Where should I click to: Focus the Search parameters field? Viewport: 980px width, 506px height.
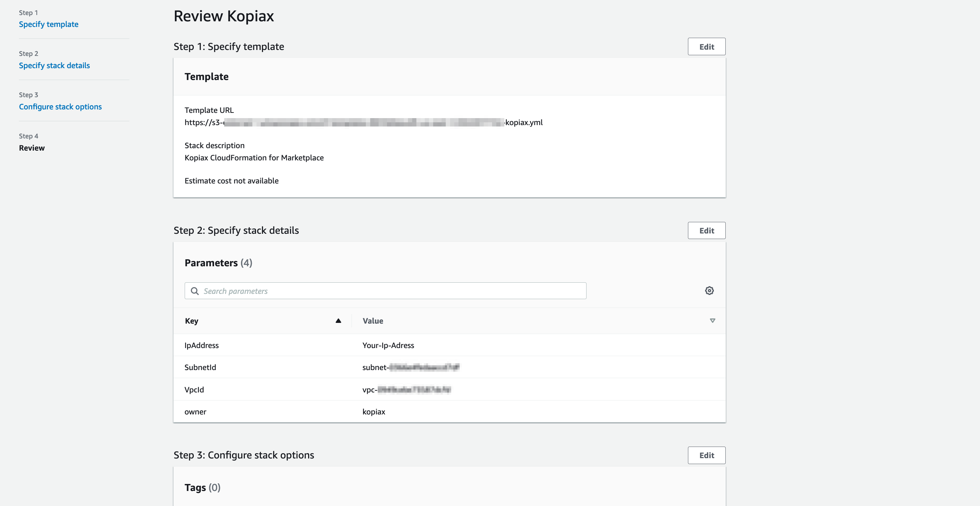pos(385,291)
